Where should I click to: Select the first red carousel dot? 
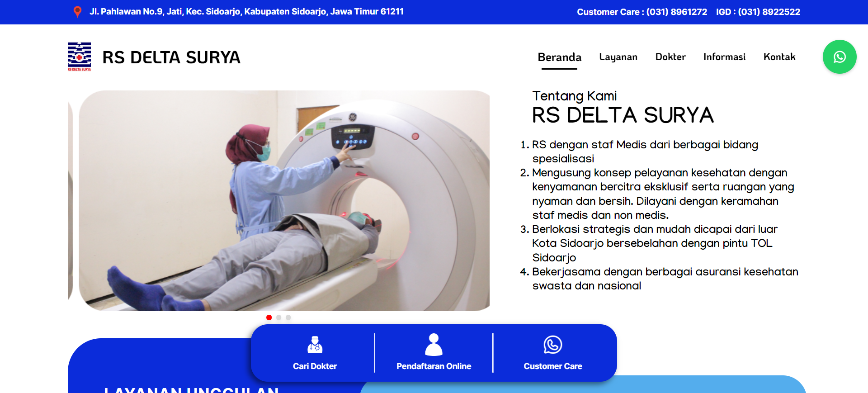pyautogui.click(x=269, y=317)
